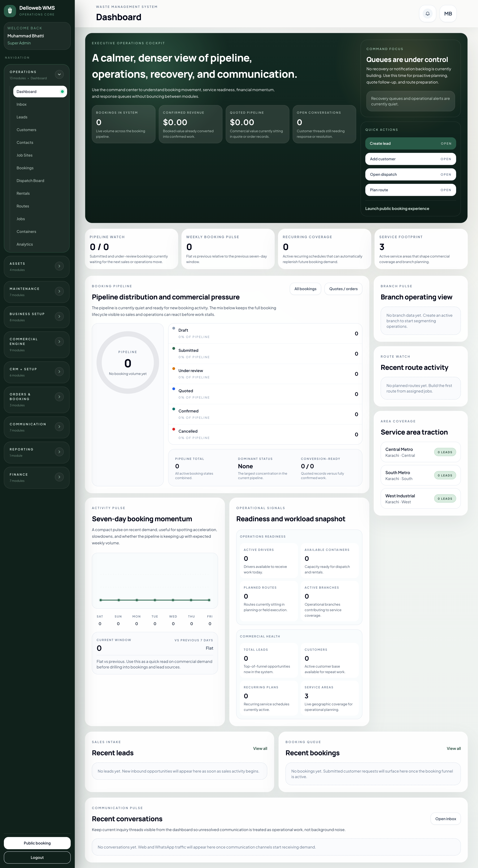Viewport: 478px width, 868px height.
Task: Click the Available Containers readiness tile
Action: coord(330,561)
